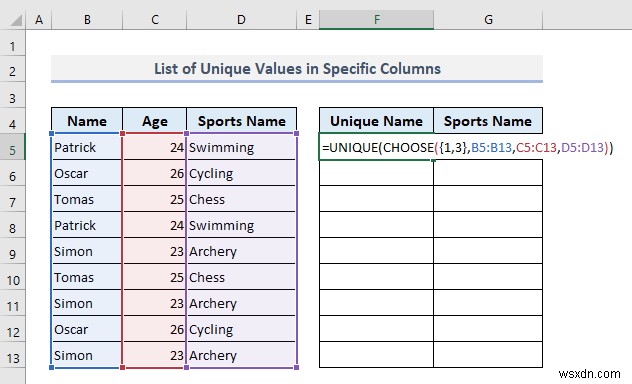632x384 pixels.
Task: Click the Select All corner triangle
Action: 16,20
